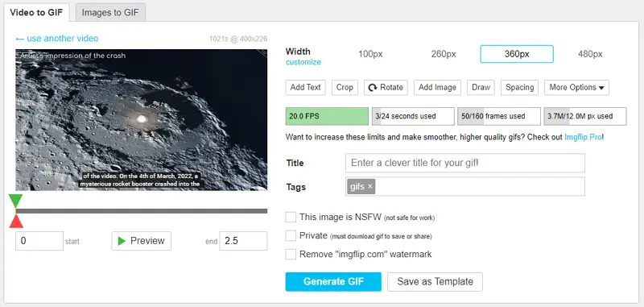Screen dimensions: 644x307
Task: Click the Generate GIF button
Action: click(x=333, y=282)
